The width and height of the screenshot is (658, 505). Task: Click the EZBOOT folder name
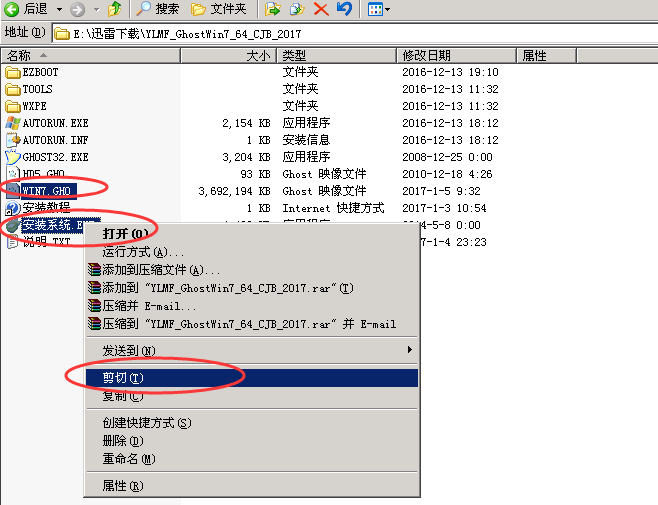[x=40, y=73]
